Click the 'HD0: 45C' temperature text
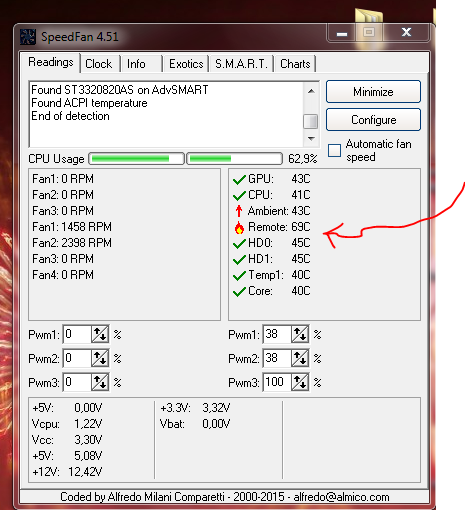 point(279,243)
